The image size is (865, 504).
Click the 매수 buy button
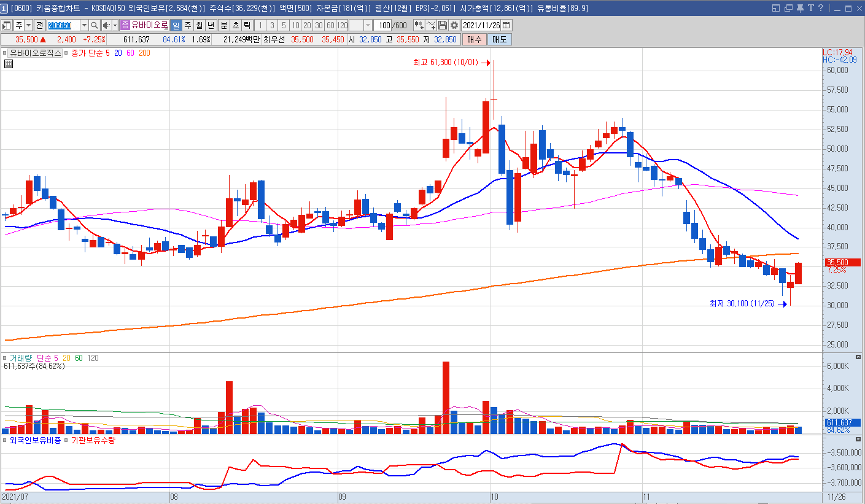475,39
